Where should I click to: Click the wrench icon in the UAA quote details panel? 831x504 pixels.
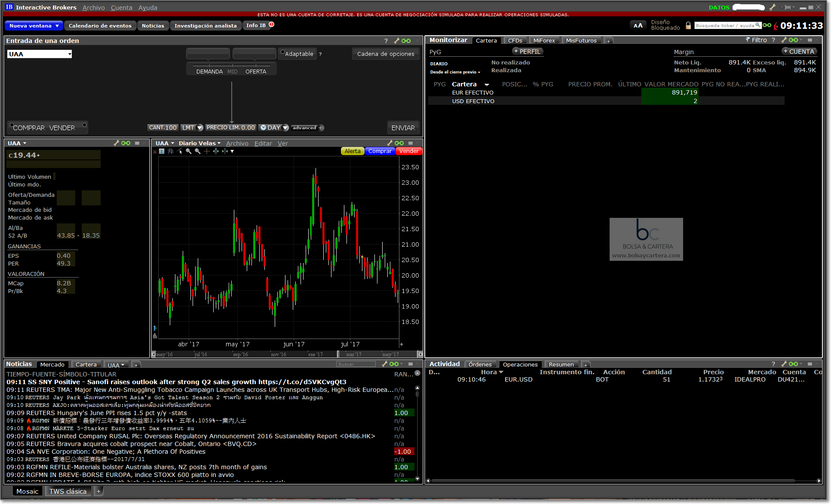click(x=116, y=143)
